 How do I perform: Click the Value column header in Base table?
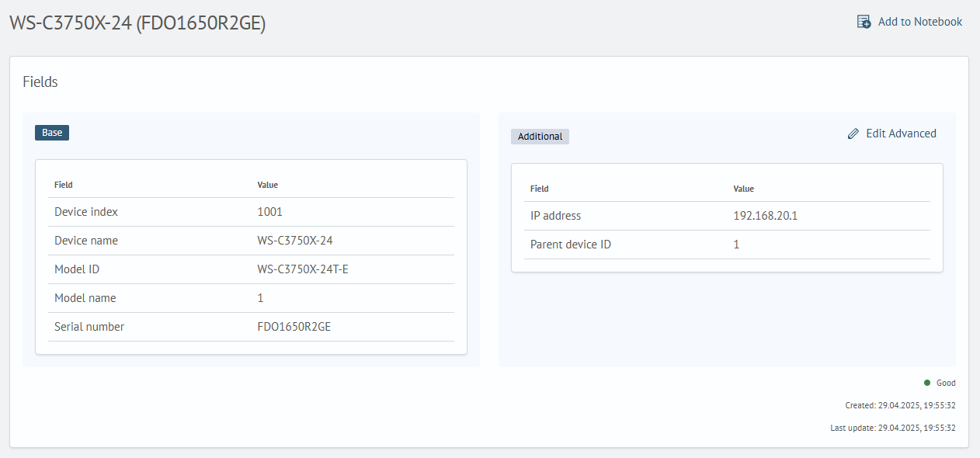267,185
